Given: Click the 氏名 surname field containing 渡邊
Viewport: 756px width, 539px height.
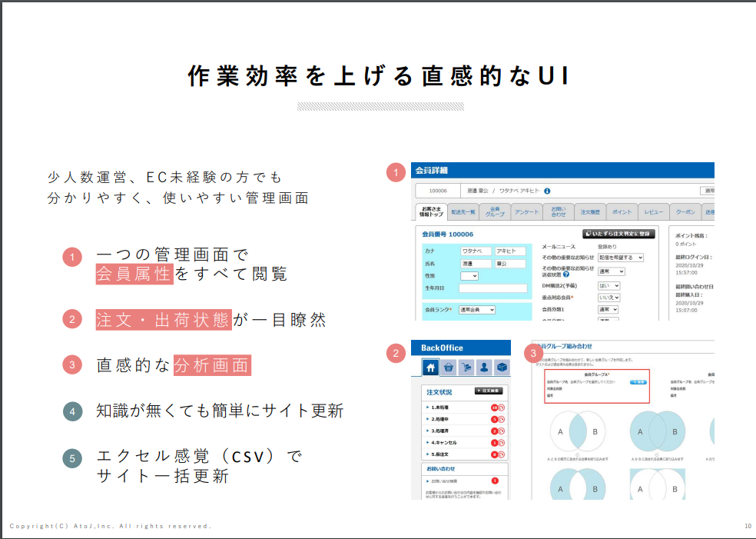Looking at the screenshot, I should pos(476,264).
